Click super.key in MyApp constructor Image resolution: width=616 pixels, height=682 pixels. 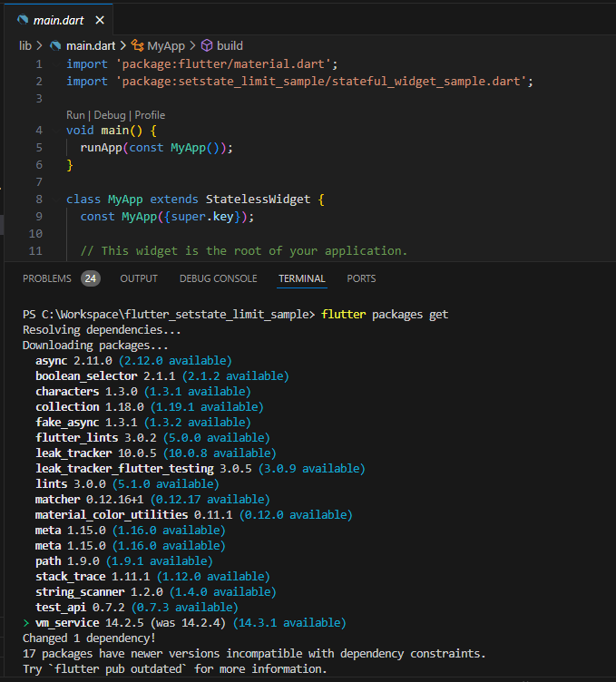202,217
